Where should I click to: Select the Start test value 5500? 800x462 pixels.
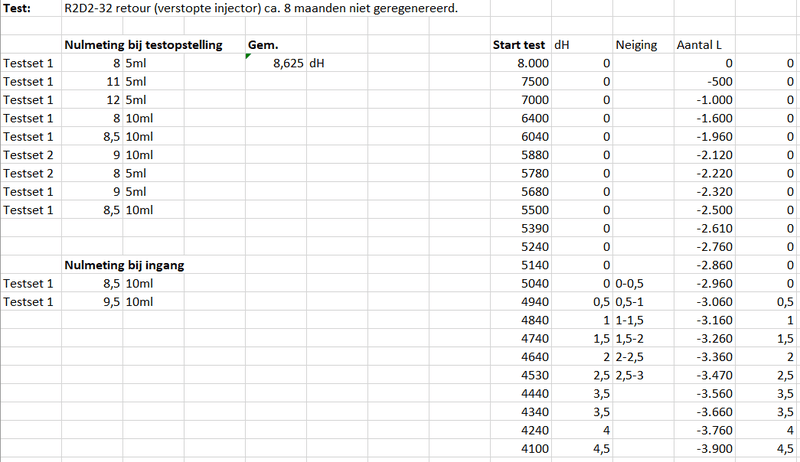point(535,210)
